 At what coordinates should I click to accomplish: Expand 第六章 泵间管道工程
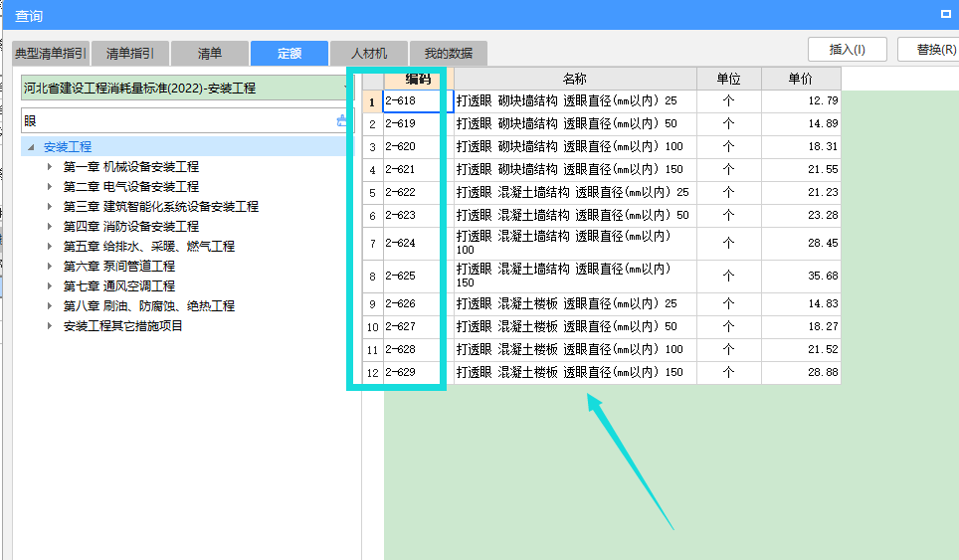tap(50, 266)
